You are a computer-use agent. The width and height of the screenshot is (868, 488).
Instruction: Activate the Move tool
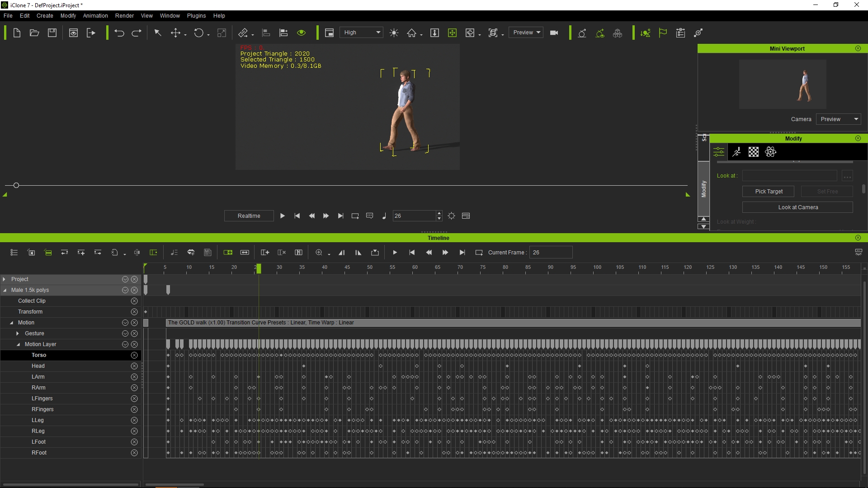coord(175,33)
